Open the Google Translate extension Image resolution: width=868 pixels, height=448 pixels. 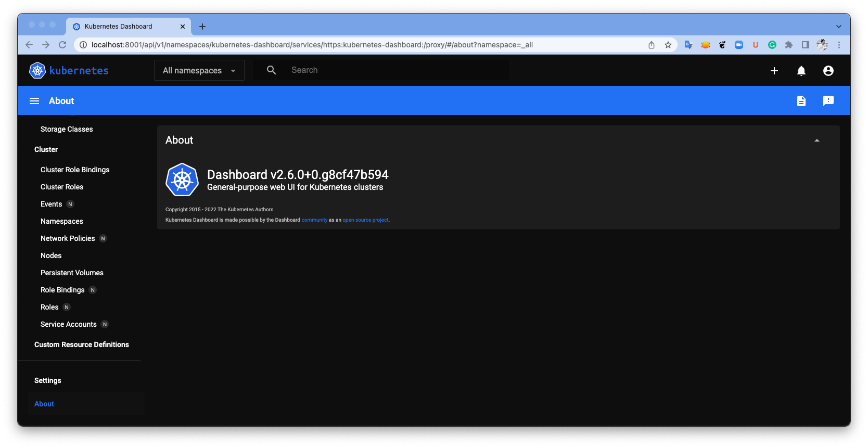pyautogui.click(x=688, y=45)
